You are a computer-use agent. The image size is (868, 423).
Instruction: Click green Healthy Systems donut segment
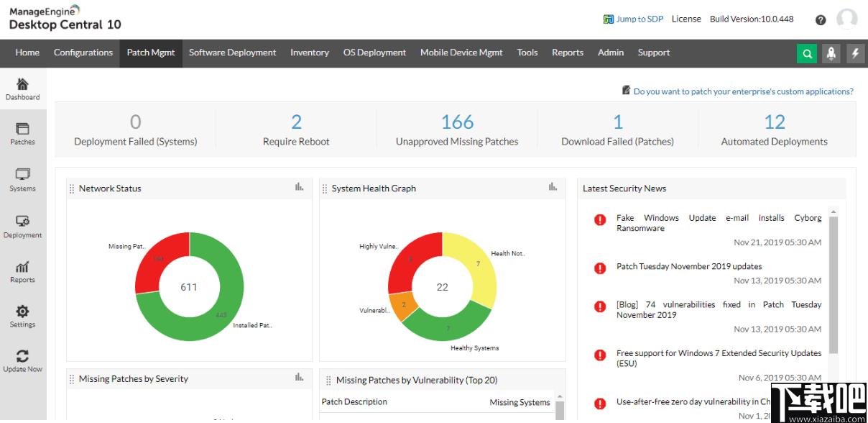click(x=449, y=327)
